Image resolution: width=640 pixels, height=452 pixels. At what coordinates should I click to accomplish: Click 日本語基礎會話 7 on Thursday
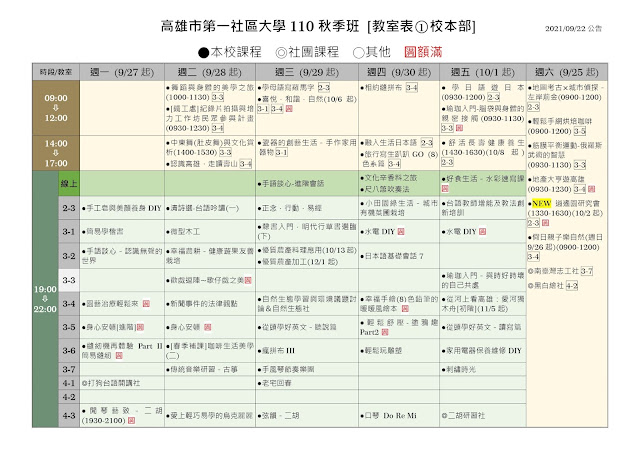click(392, 256)
